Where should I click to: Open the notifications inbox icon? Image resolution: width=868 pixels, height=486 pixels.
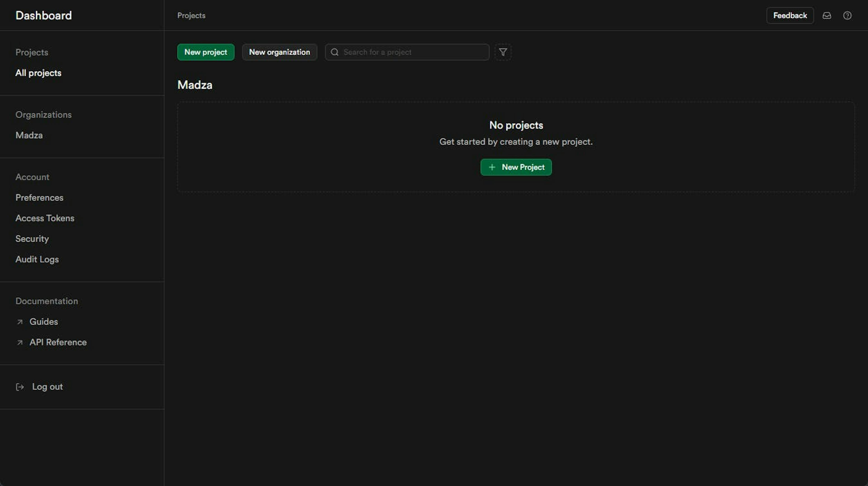827,16
